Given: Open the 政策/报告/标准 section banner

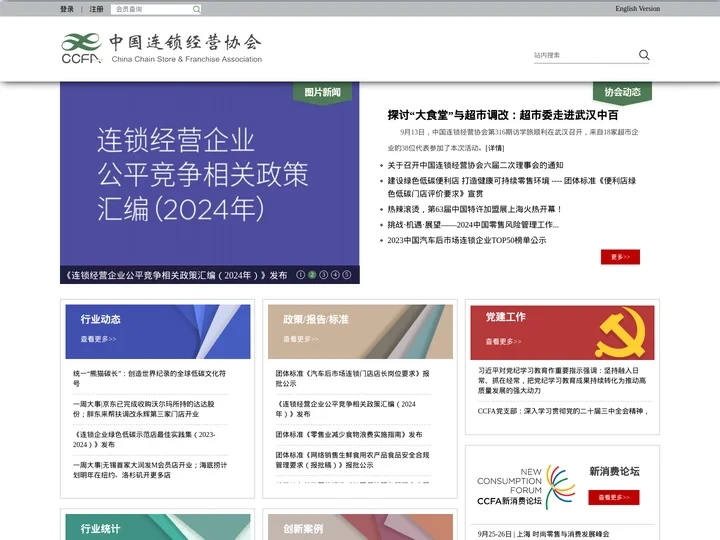Looking at the screenshot, I should 360,332.
